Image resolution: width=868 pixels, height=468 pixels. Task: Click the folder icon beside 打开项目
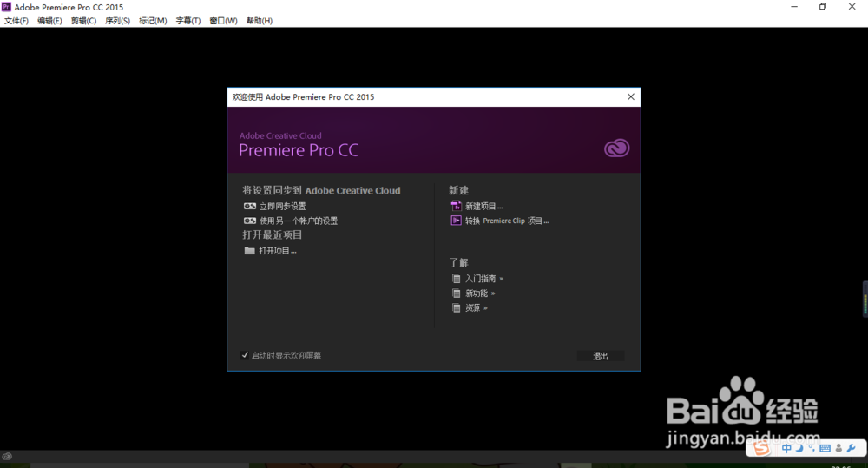(250, 251)
